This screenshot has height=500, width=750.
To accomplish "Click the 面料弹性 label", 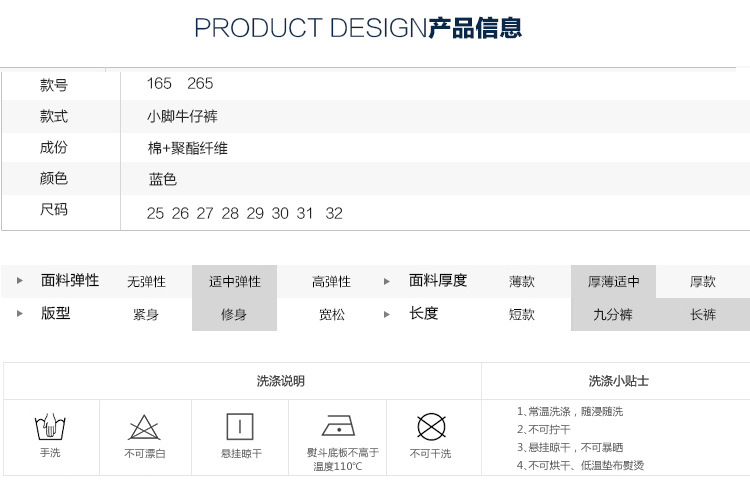I will (x=70, y=280).
